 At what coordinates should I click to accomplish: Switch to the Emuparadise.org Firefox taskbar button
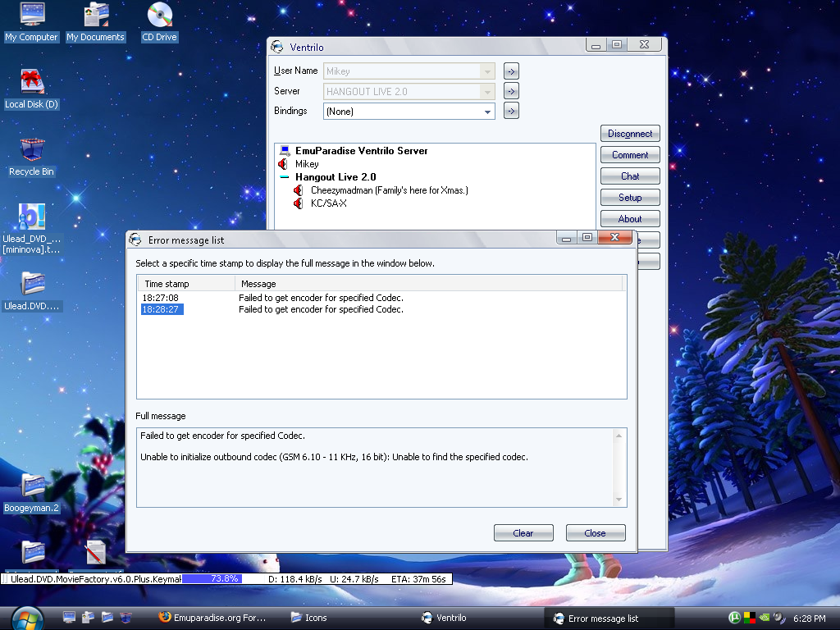(x=212, y=618)
